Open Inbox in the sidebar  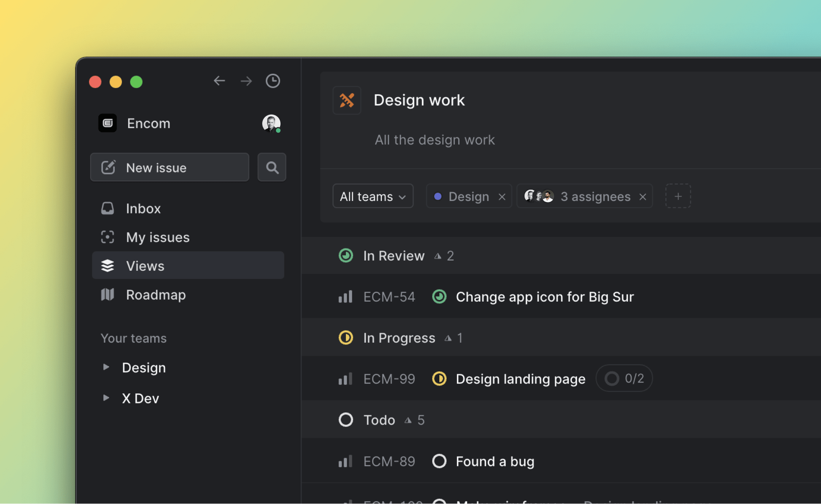tap(143, 209)
